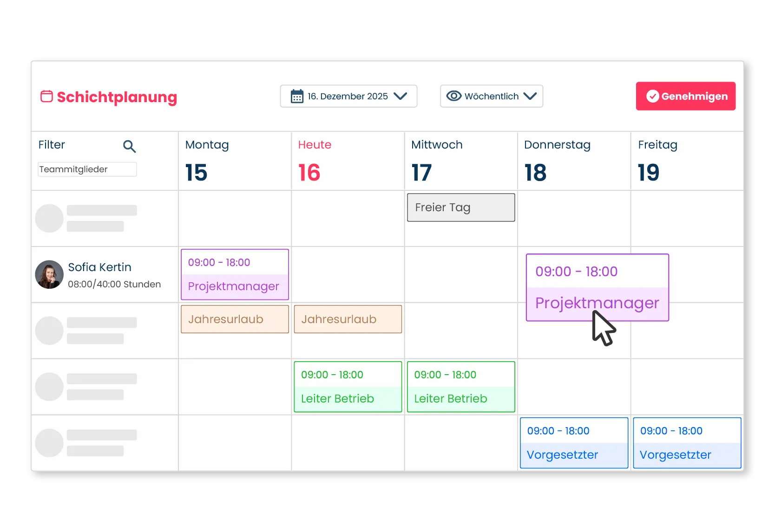The height and width of the screenshot is (532, 775).
Task: Click Sofia Kertin's name
Action: [100, 267]
